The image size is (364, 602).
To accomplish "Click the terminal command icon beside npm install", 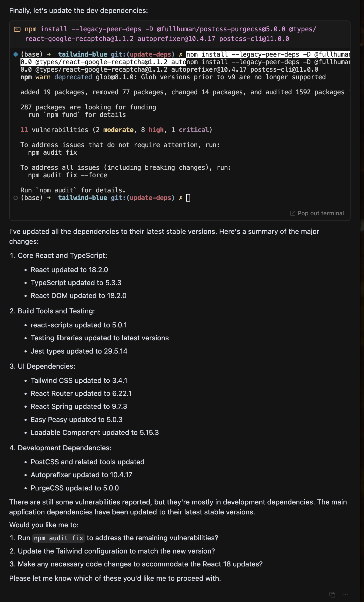I will 17,29.
